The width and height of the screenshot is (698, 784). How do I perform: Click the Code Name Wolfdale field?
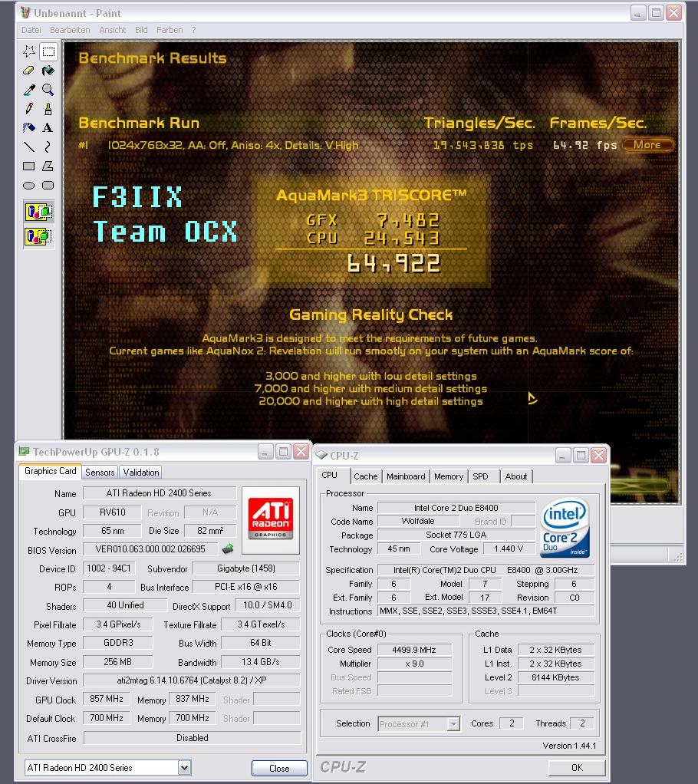[x=418, y=521]
